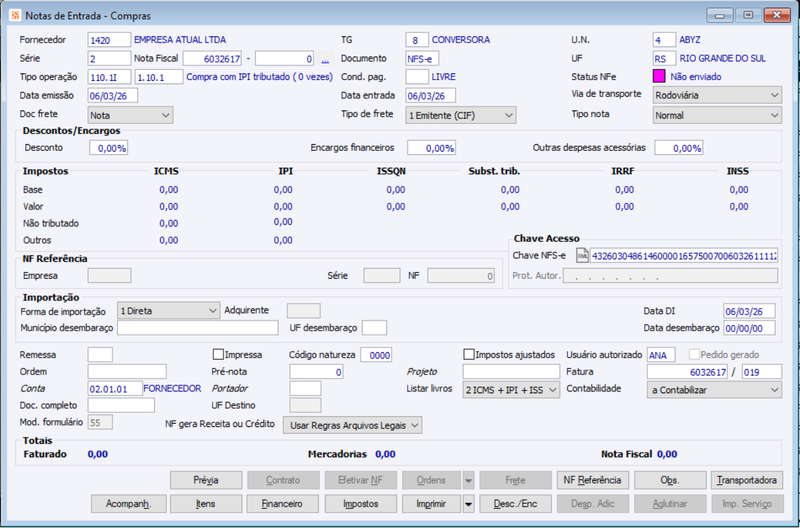The height and width of the screenshot is (528, 800).
Task: Click the XML file icon beside Chave NFS-e
Action: [582, 256]
